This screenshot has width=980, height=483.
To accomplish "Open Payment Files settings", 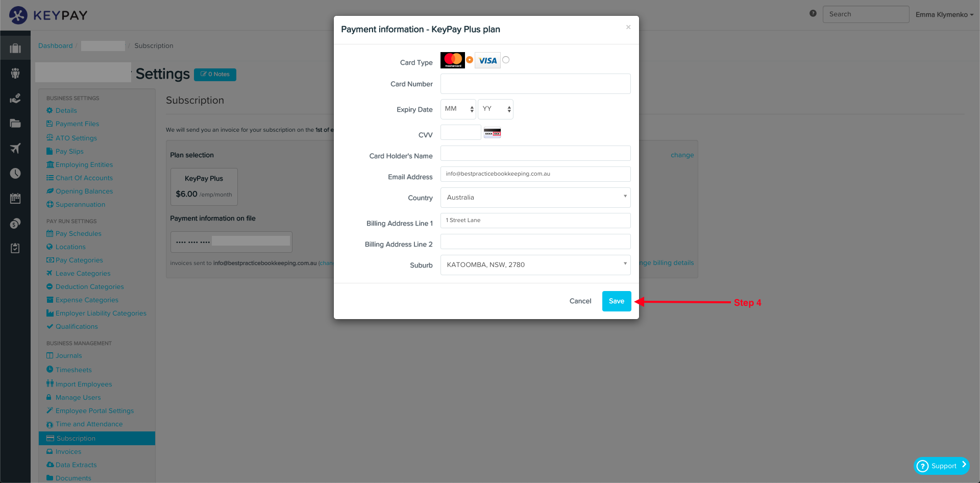I will click(77, 124).
